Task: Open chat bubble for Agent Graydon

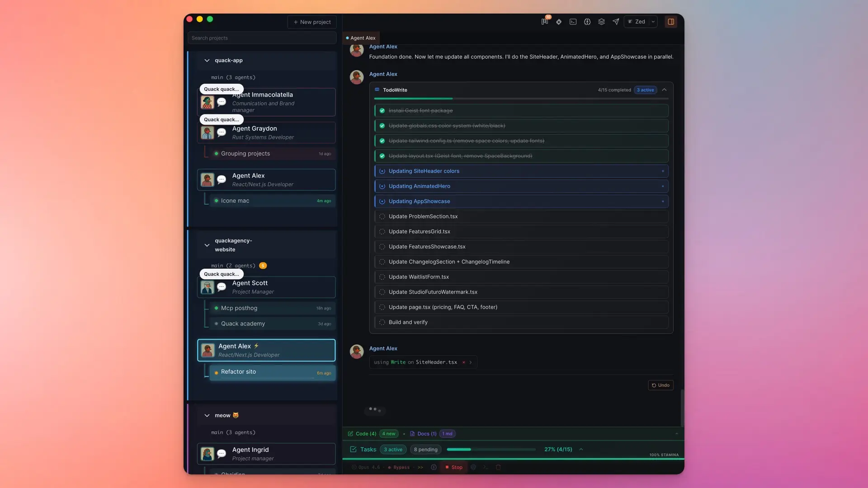Action: click(x=222, y=132)
